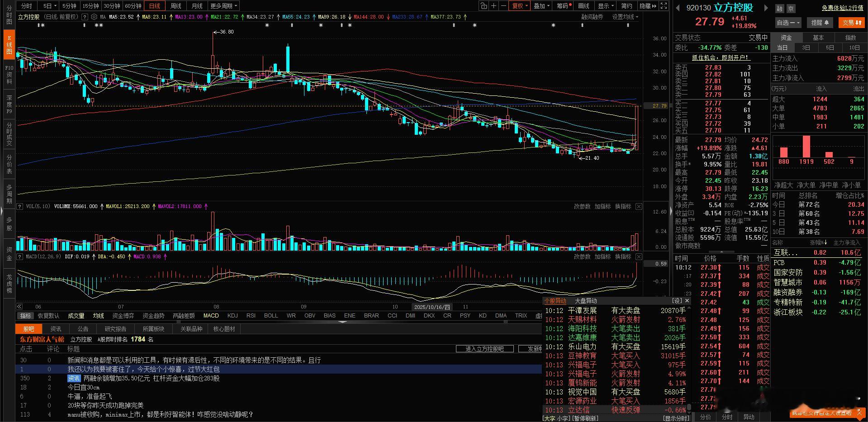The image size is (868, 422).
Task: Open the 显示 display dropdown
Action: (606, 6)
